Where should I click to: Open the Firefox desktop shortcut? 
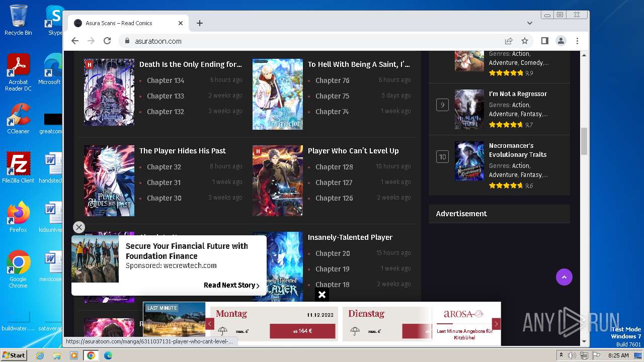(x=18, y=217)
